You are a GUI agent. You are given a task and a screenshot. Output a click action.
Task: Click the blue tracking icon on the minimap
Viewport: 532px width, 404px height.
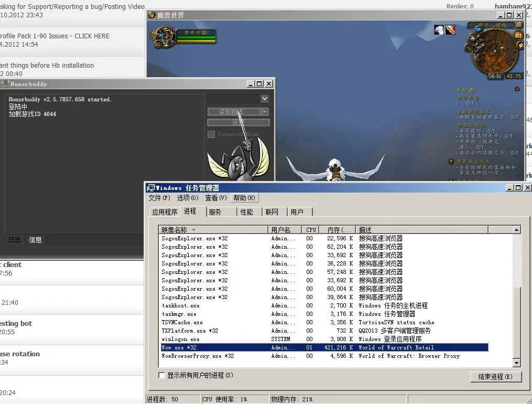[479, 30]
